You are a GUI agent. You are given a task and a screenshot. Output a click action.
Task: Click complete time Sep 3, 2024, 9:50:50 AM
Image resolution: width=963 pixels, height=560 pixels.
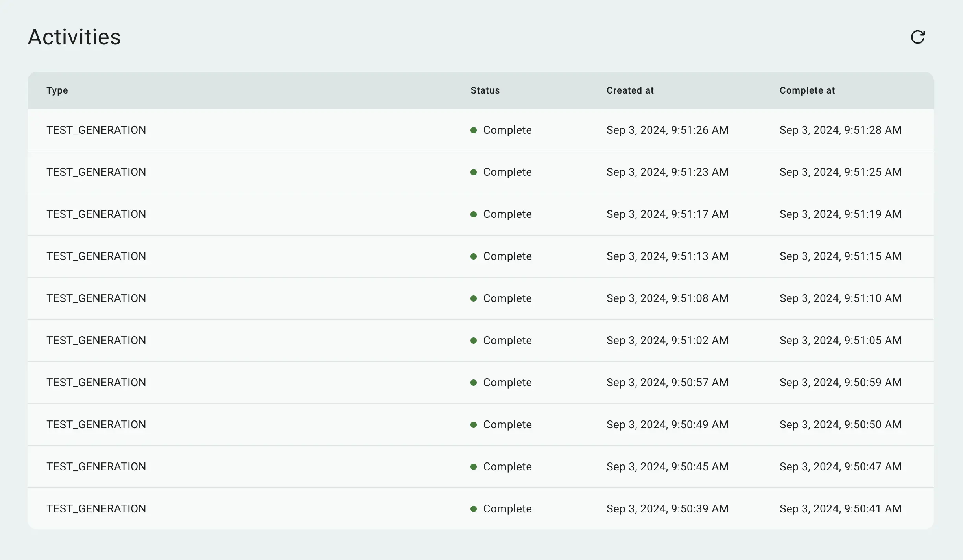(x=841, y=425)
